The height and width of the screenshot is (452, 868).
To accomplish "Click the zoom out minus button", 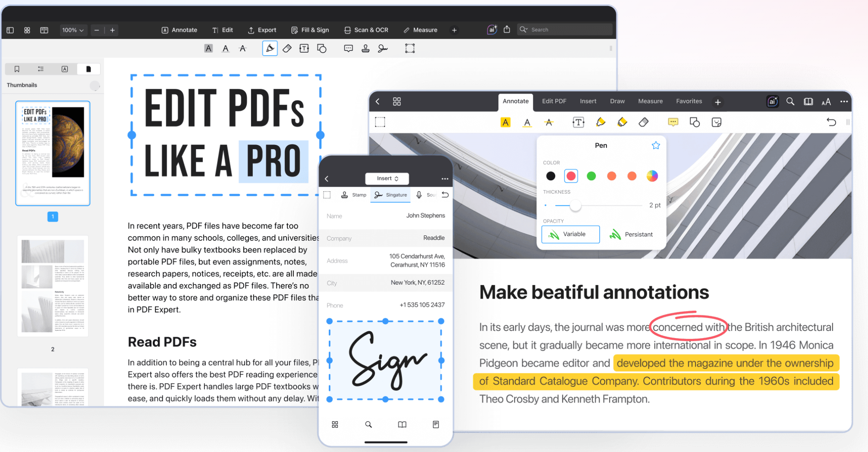I will click(x=97, y=30).
